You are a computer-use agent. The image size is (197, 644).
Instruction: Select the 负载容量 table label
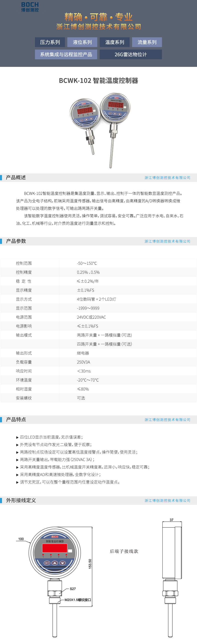coord(24,362)
